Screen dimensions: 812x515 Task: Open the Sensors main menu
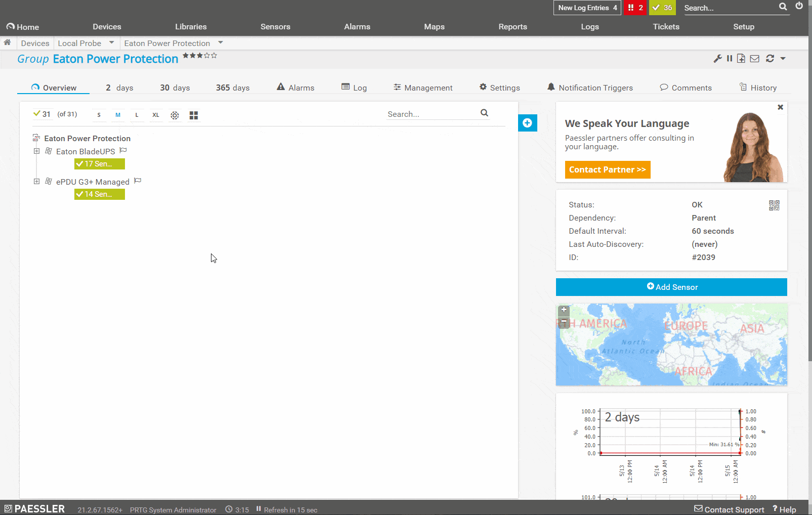[275, 27]
